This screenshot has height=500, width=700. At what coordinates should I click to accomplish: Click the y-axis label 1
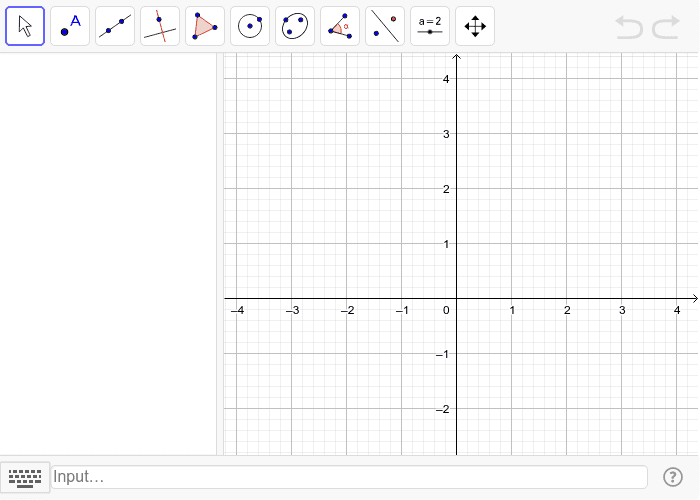coord(446,244)
